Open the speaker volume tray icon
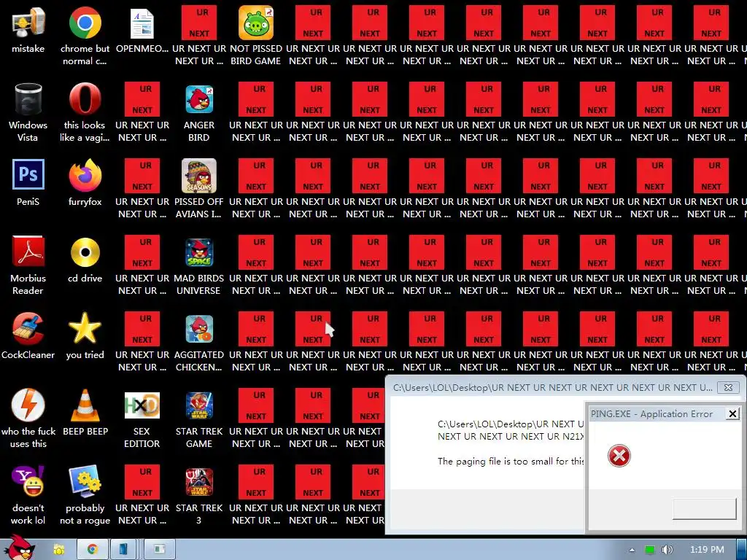The image size is (747, 560). point(667,550)
